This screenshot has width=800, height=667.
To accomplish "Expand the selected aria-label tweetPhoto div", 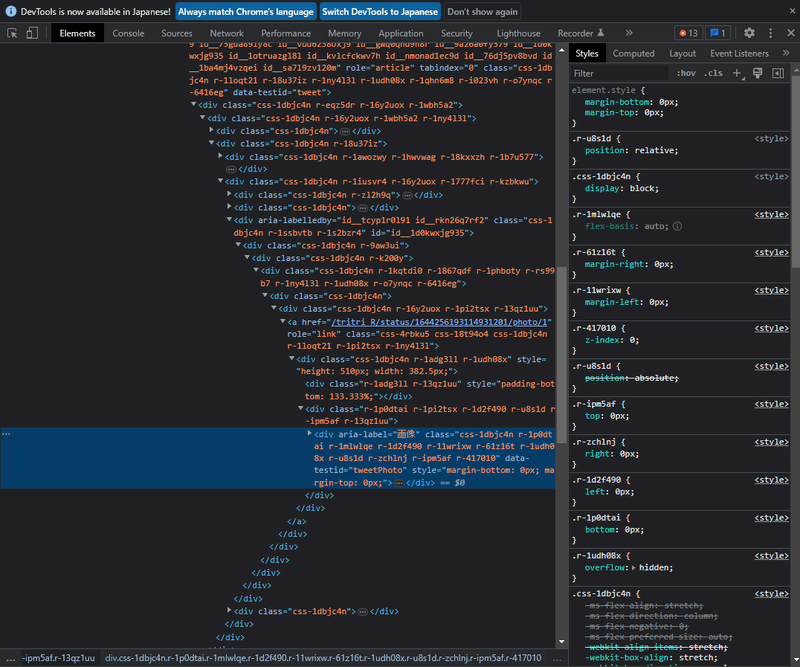I will pyautogui.click(x=309, y=433).
